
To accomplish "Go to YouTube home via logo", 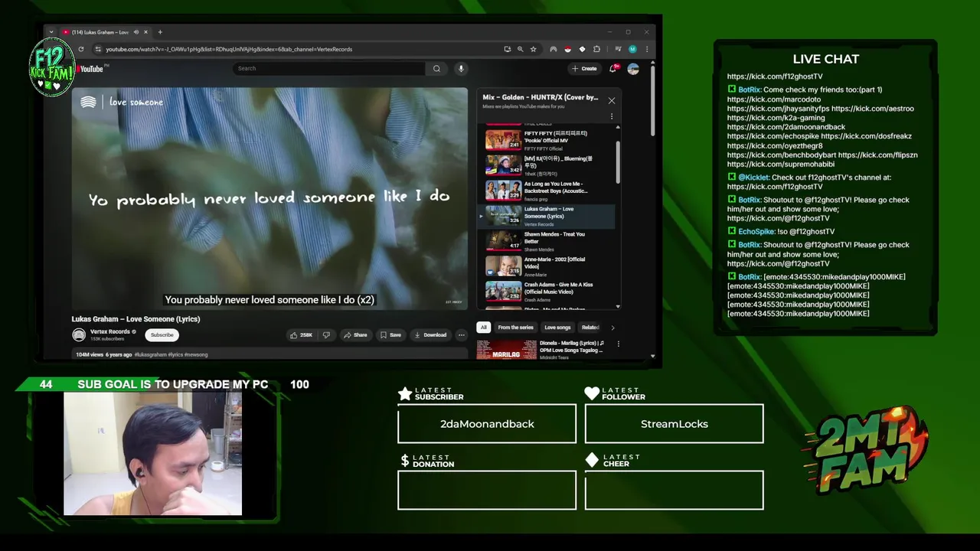I will 91,69.
